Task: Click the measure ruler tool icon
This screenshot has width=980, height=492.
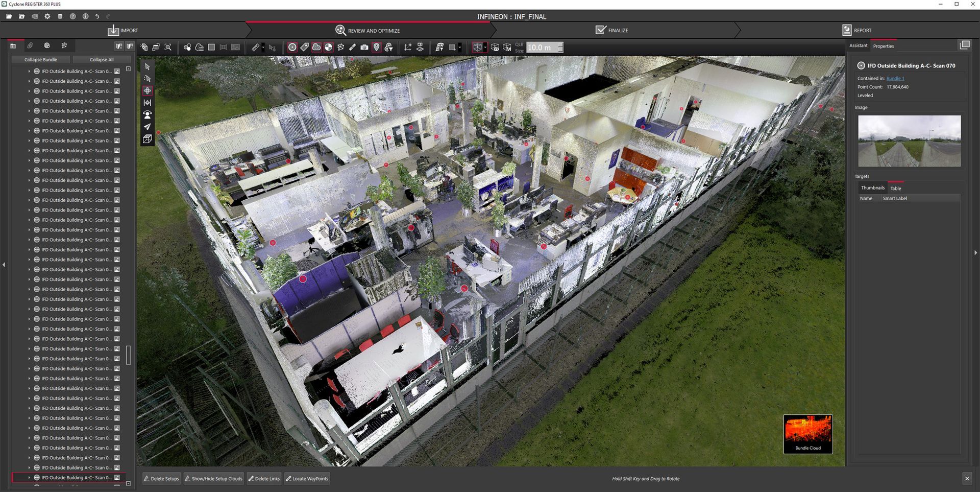Action: 255,48
